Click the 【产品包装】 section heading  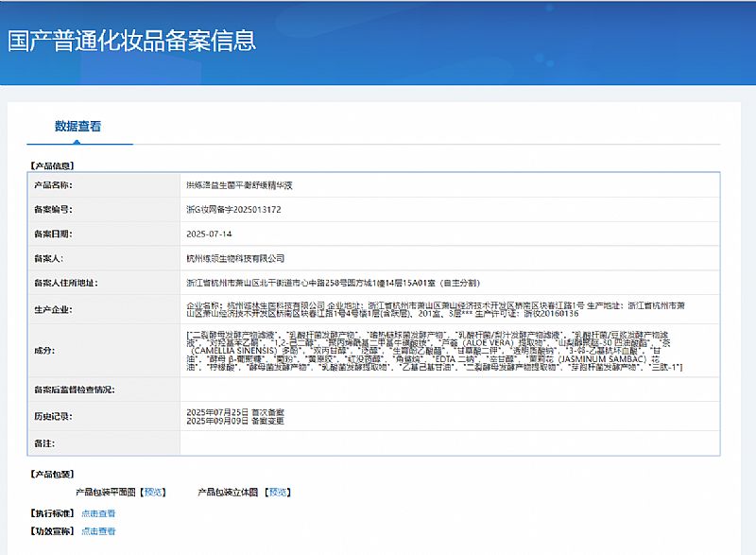coord(52,475)
